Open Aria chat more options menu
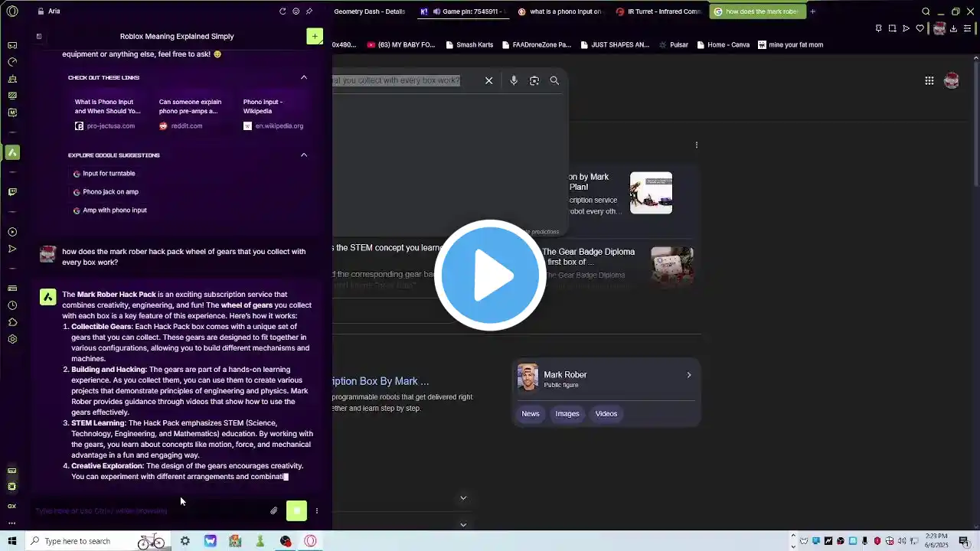This screenshot has height=551, width=980. [x=317, y=510]
